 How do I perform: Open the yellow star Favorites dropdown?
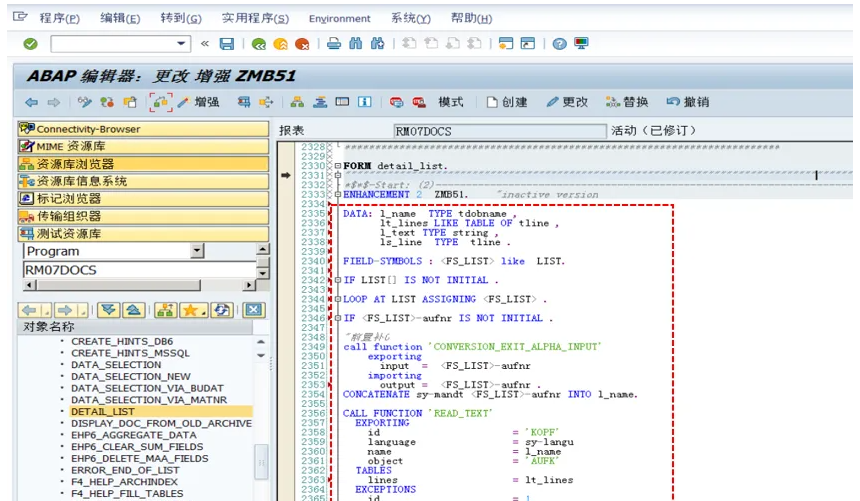194,310
